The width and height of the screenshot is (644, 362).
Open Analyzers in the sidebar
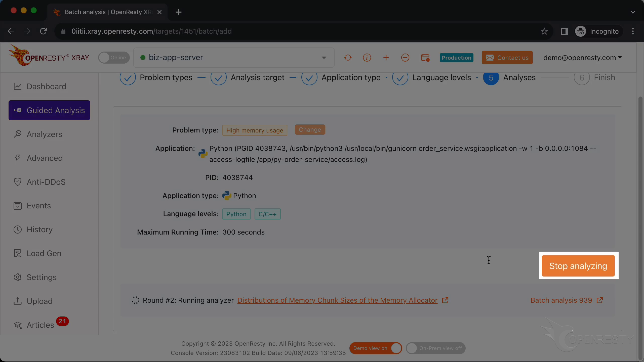(x=49, y=134)
